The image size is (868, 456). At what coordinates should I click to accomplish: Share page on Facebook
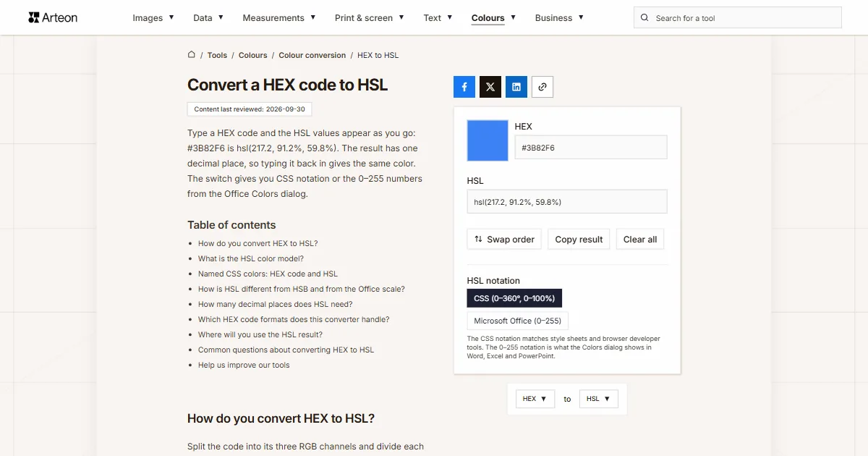point(464,87)
